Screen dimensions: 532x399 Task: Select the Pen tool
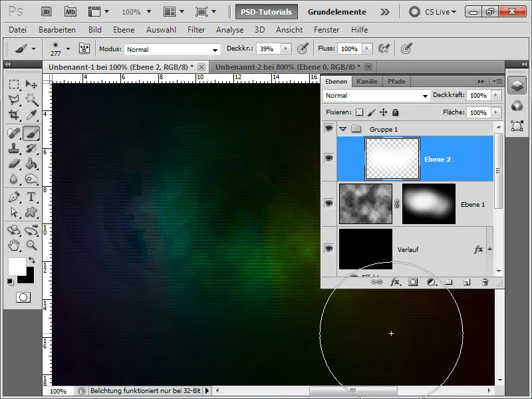pos(14,197)
